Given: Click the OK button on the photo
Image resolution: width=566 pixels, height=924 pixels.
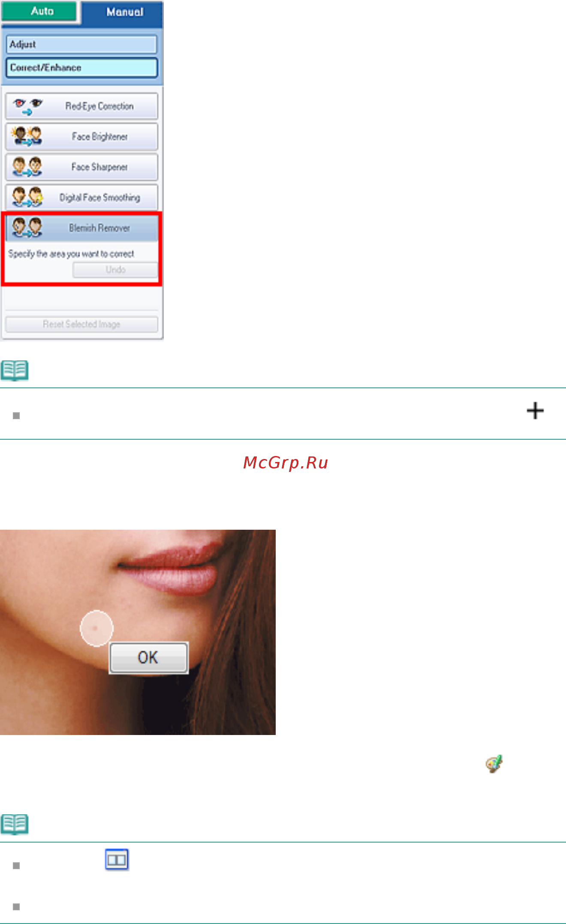Looking at the screenshot, I should (x=148, y=657).
